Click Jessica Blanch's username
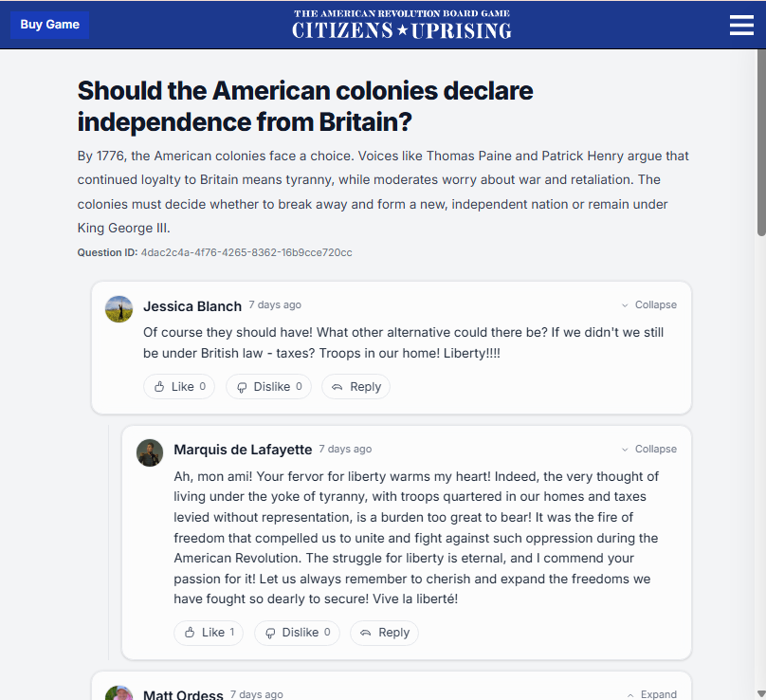766x700 pixels. pos(192,306)
